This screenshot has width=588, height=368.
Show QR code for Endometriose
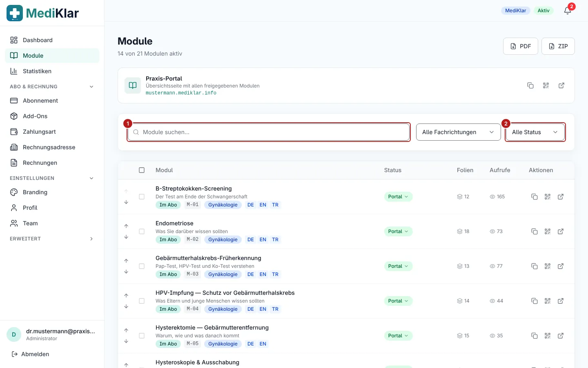point(548,231)
